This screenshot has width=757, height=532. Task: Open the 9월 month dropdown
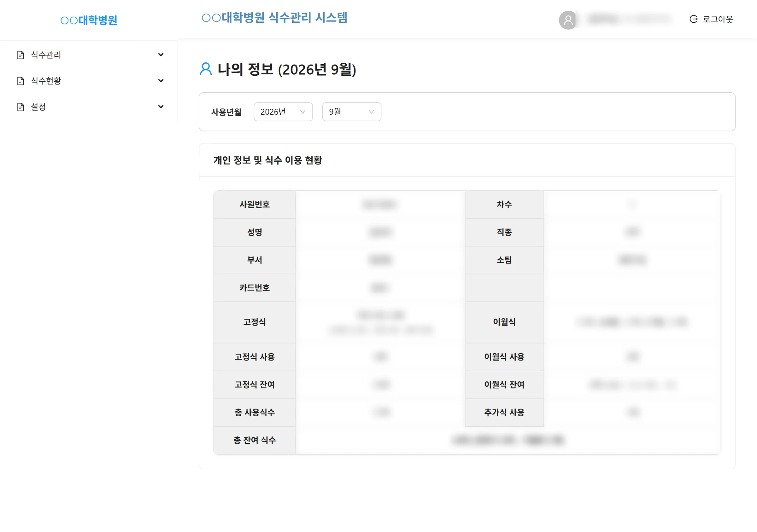(x=352, y=112)
